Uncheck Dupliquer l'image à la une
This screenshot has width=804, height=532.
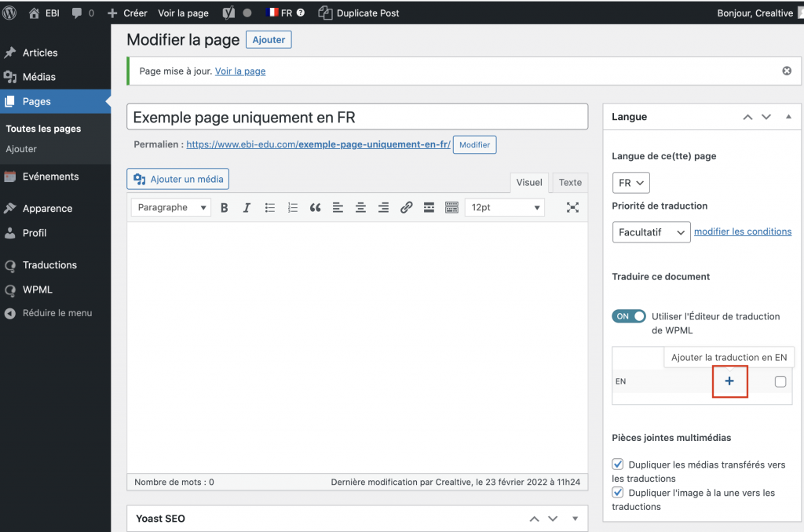(618, 493)
